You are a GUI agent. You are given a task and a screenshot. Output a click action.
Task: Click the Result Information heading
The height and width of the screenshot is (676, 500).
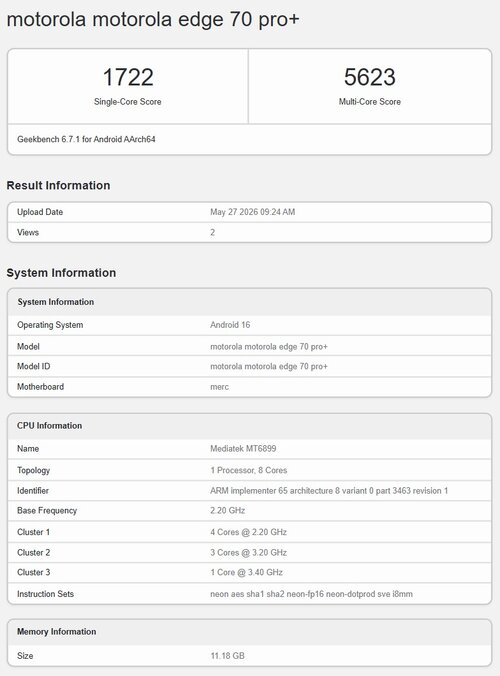[x=58, y=185]
